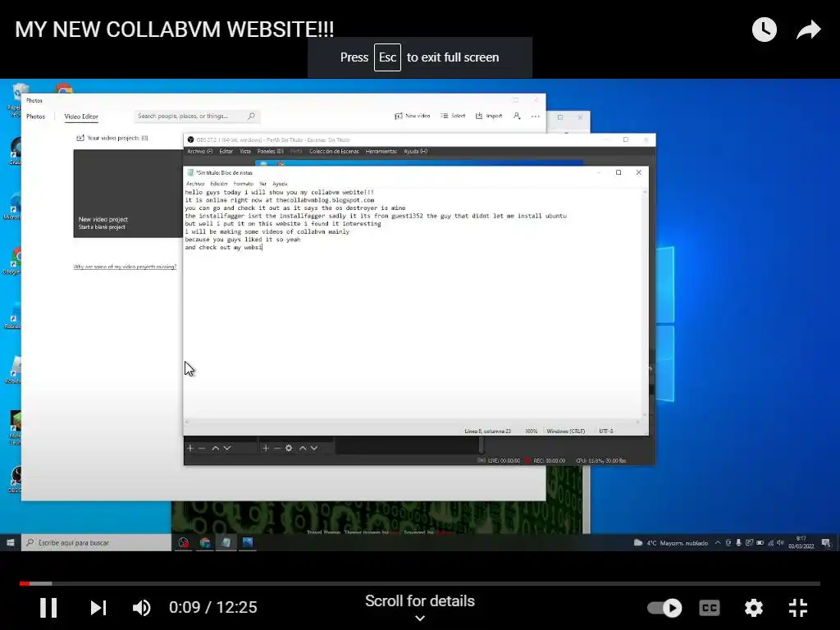Viewport: 840px width, 630px height.
Task: Click Photos icon in the taskbar
Action: click(248, 543)
